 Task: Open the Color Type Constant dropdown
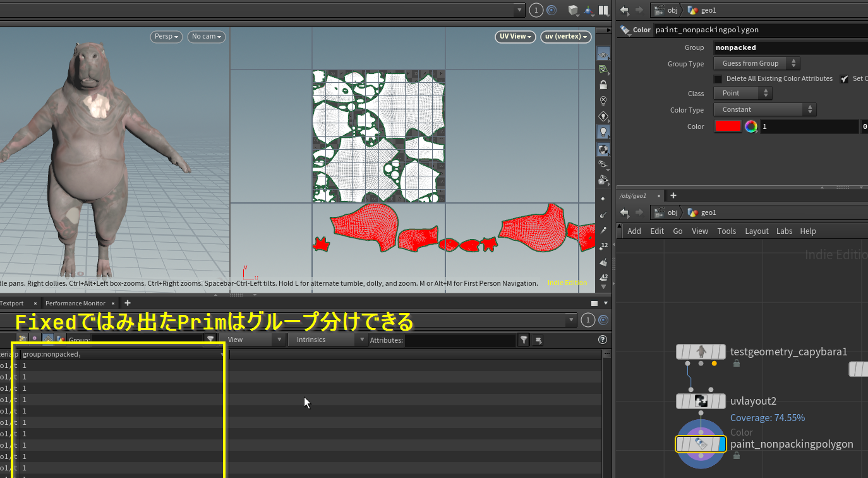click(764, 109)
